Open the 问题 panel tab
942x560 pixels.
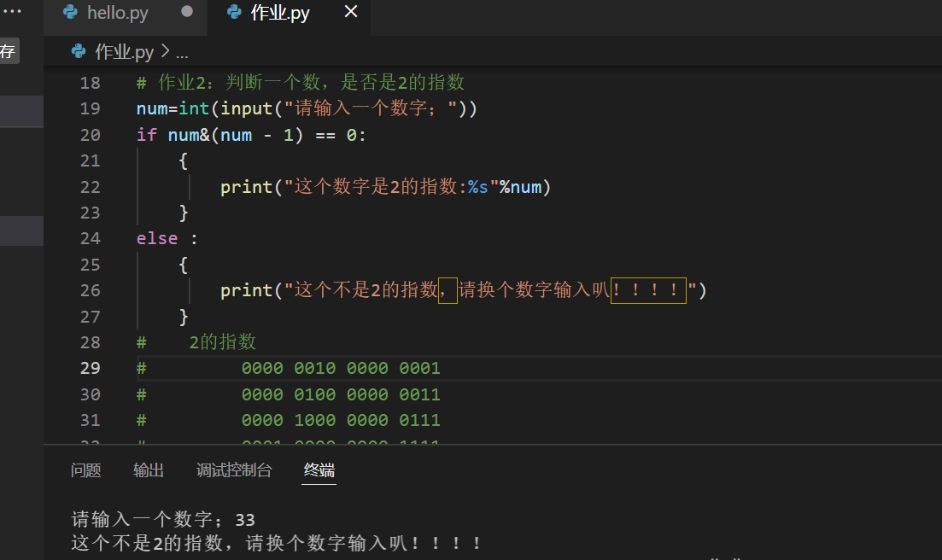[x=86, y=470]
